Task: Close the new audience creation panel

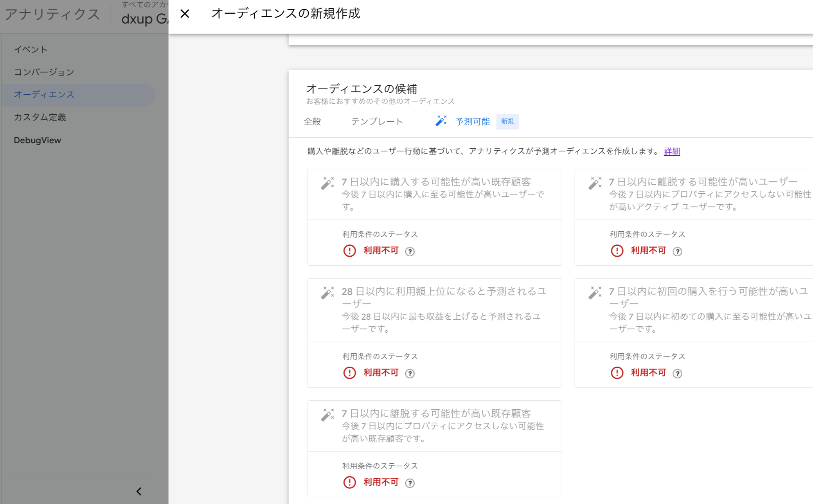Action: click(185, 14)
